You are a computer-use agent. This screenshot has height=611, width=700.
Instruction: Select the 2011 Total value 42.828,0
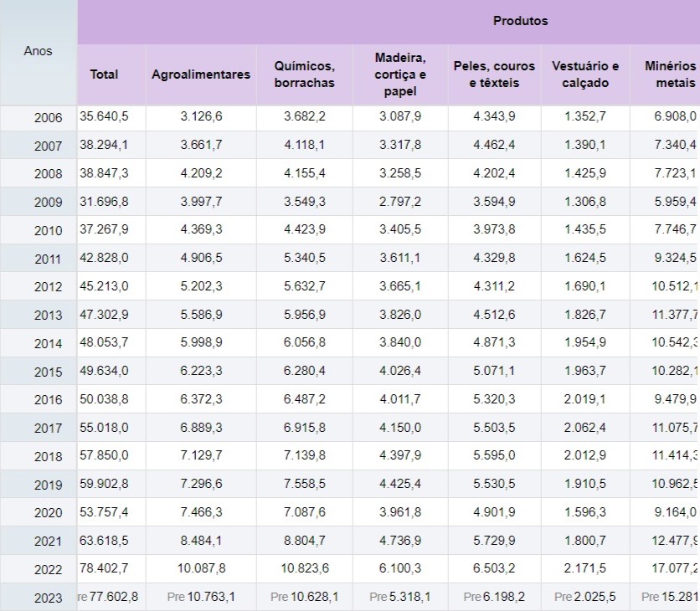tap(104, 258)
